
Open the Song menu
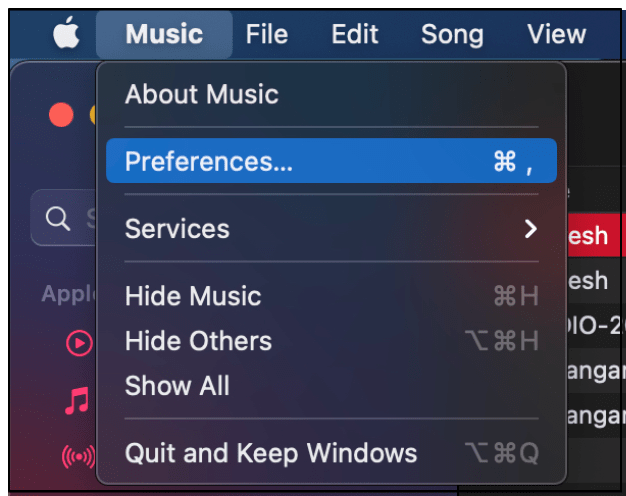(452, 35)
